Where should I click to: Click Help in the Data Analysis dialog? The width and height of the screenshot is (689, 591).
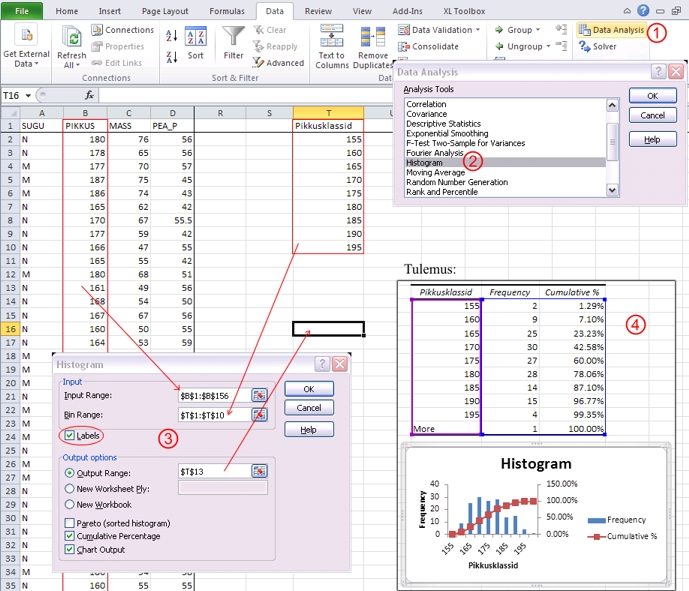tap(653, 139)
